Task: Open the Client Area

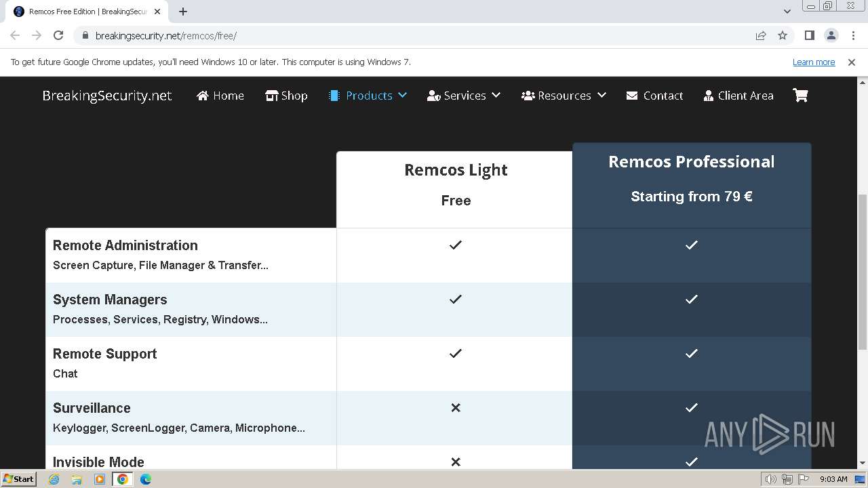Action: [738, 96]
